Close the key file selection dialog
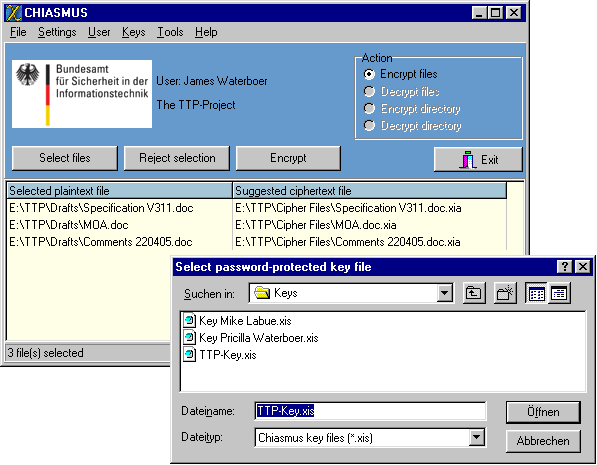 [583, 267]
